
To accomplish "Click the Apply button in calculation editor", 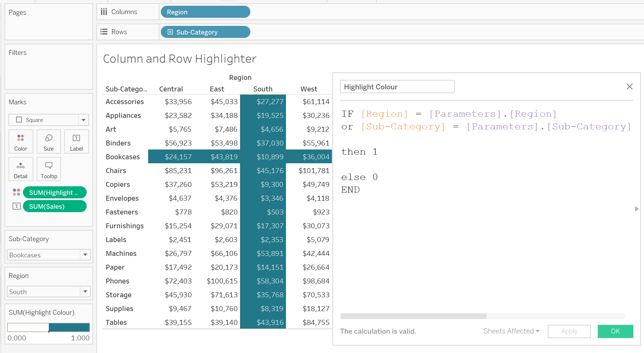I will (x=569, y=331).
